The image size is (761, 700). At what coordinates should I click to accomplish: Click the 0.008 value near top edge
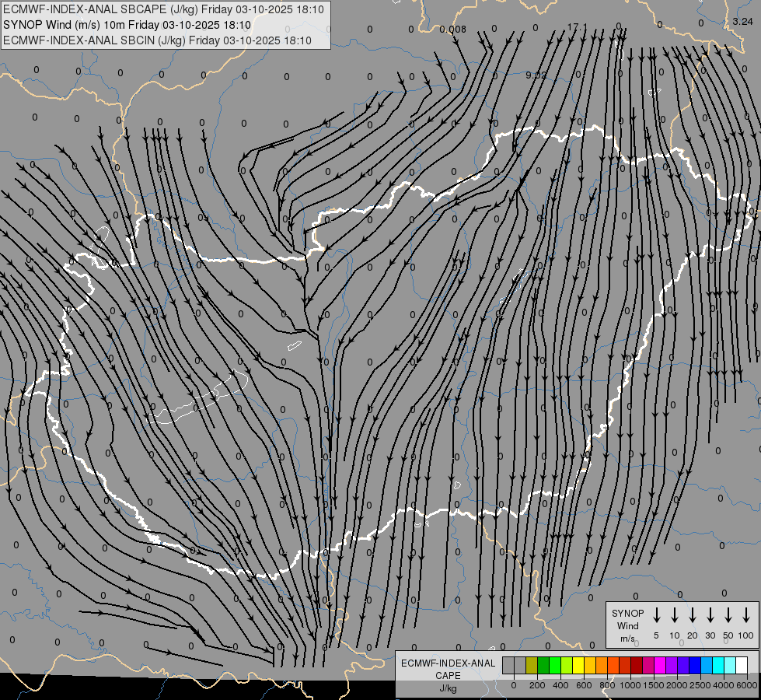tap(452, 30)
